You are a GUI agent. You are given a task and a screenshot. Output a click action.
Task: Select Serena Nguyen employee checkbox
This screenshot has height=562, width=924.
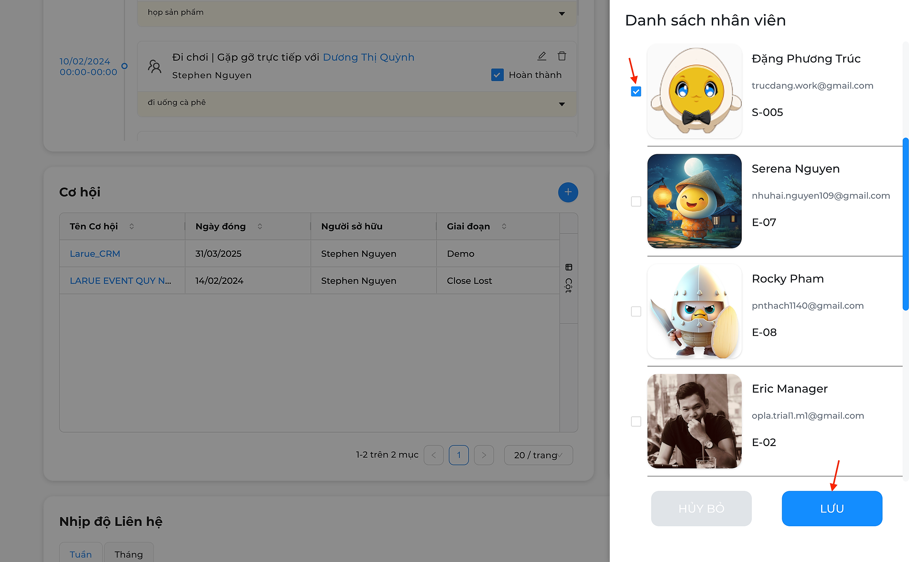pyautogui.click(x=636, y=202)
